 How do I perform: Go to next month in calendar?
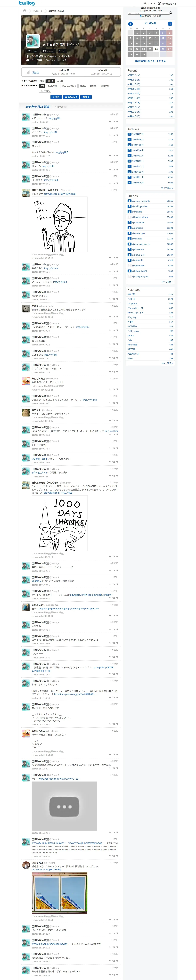pyautogui.click(x=170, y=24)
